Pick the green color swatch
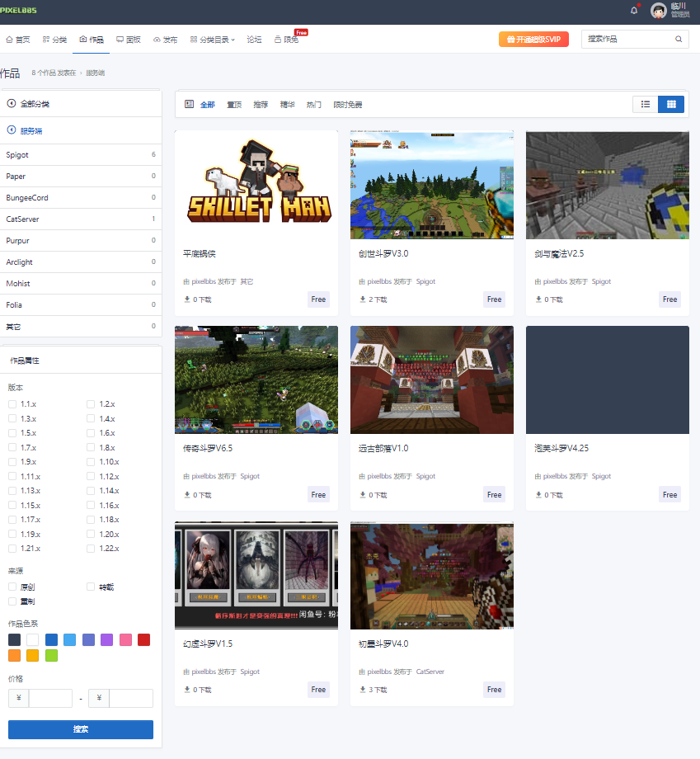 [51, 655]
